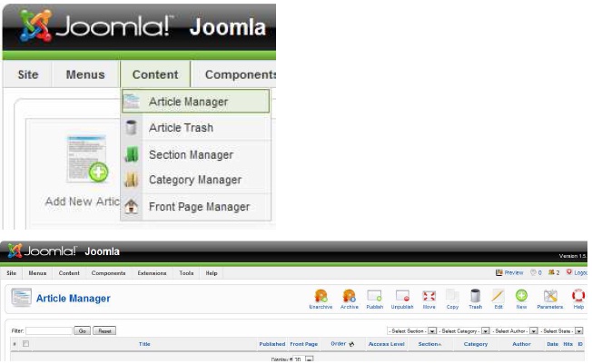Choose Front Page Manager in the Content menu

195,207
